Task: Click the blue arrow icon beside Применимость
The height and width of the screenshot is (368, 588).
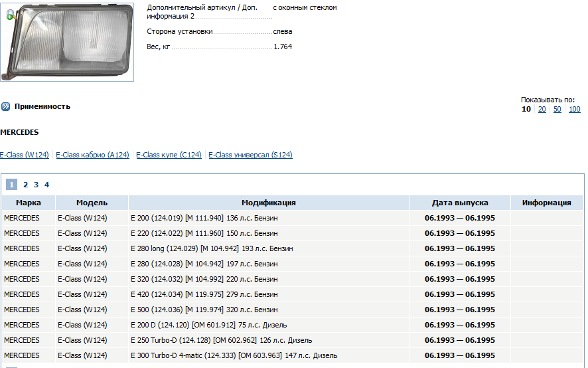Action: [x=5, y=106]
